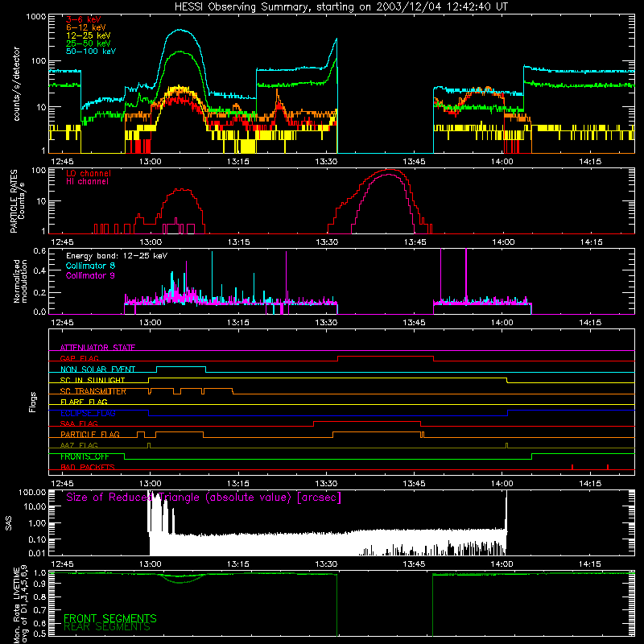Image resolution: width=644 pixels, height=644 pixels.
Task: Click the counts/s/detector axis label
Action: click(17, 84)
